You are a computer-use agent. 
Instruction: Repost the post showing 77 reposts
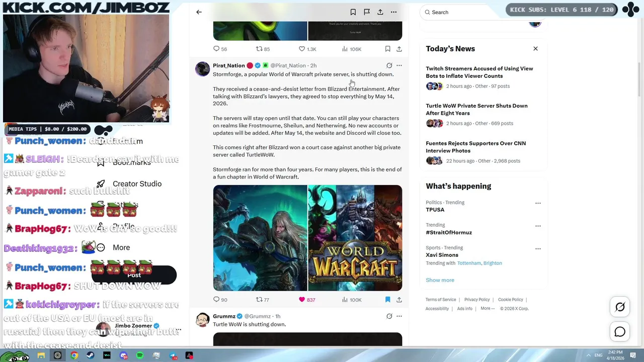pos(263,300)
